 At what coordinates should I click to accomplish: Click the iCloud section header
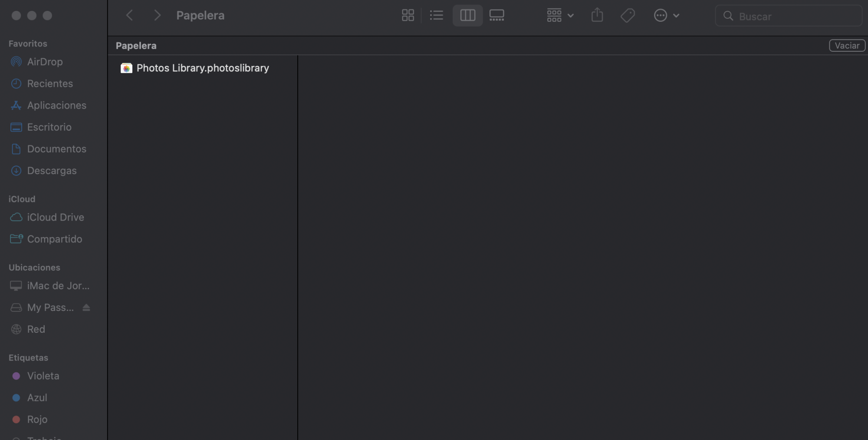[22, 199]
